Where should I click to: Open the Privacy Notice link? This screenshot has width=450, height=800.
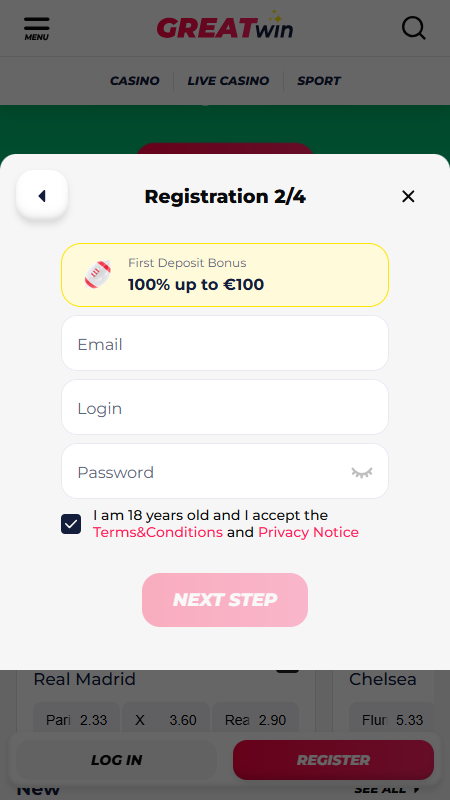[x=308, y=533]
